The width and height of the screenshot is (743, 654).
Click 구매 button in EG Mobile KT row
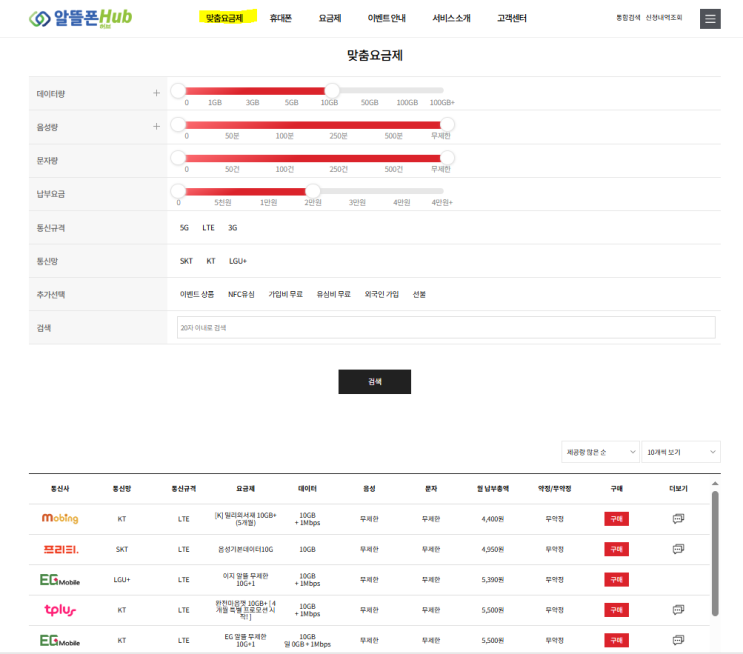[x=616, y=640]
